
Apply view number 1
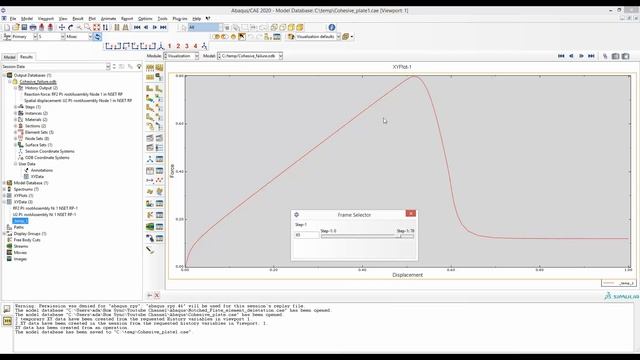point(169,46)
